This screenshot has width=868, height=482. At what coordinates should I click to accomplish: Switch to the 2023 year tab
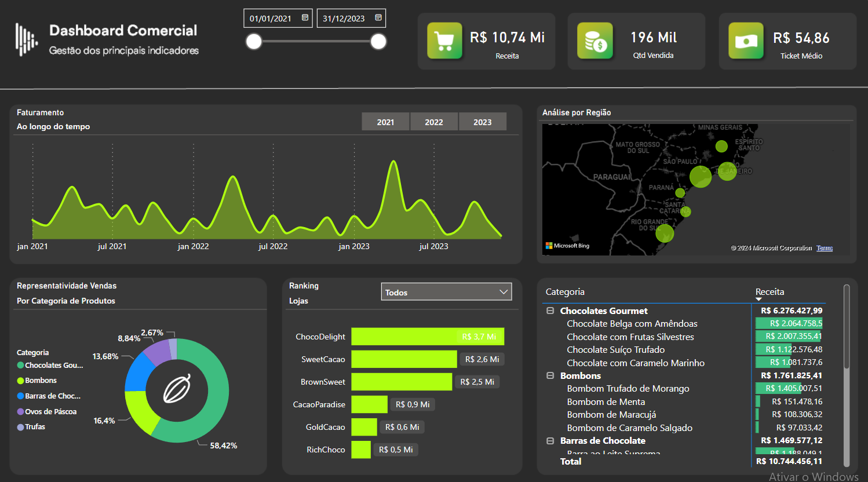coord(482,122)
